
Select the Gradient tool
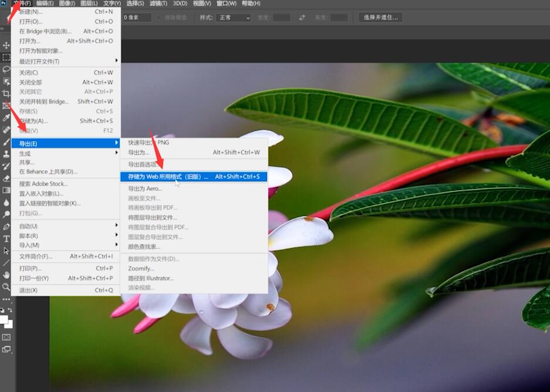coord(6,190)
